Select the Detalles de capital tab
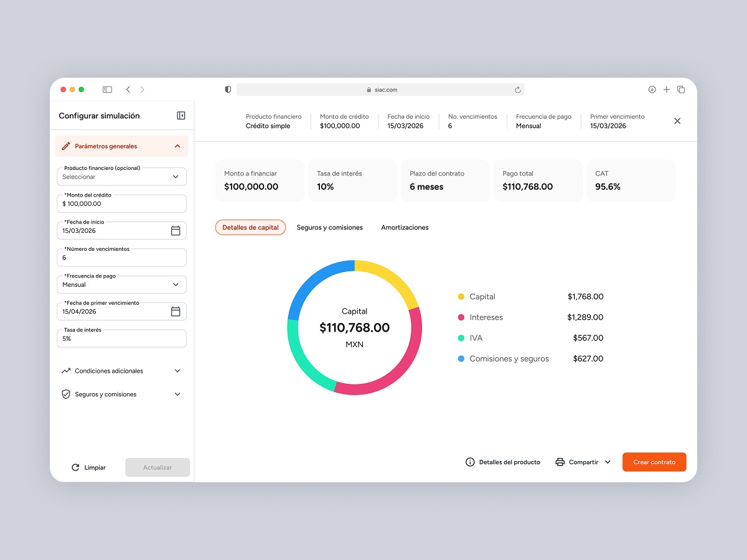This screenshot has height=560, width=747. (250, 227)
